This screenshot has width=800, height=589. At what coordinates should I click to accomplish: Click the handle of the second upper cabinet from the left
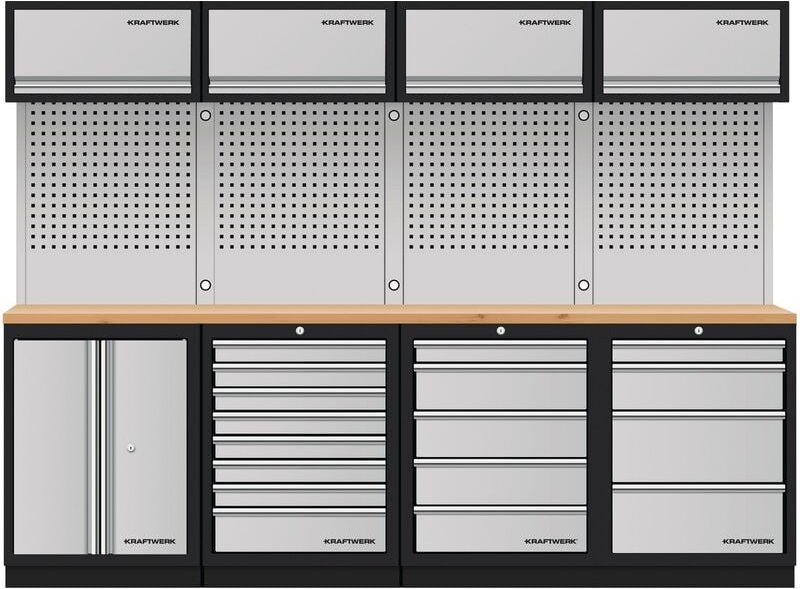coord(299,88)
